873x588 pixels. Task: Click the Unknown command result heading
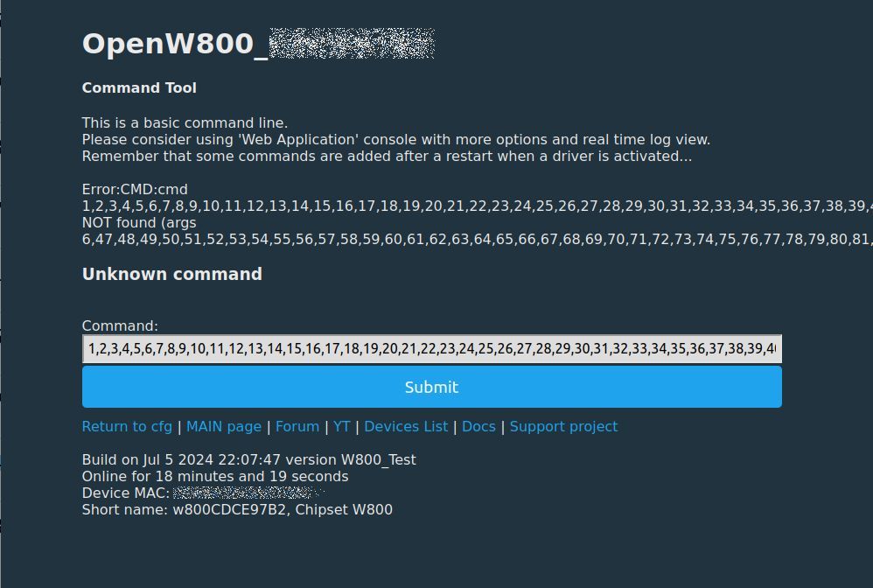[x=172, y=274]
